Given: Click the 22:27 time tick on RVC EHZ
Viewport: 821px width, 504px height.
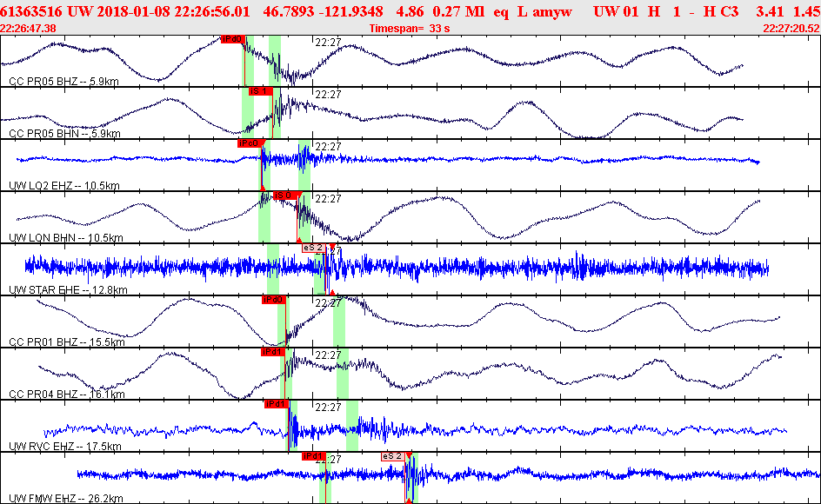Looking at the screenshot, I should coord(328,407).
